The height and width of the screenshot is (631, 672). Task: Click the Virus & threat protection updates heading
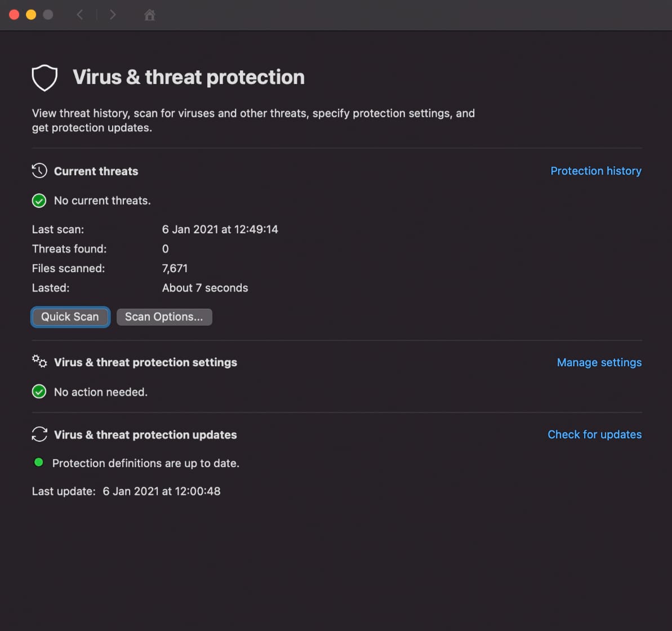tap(145, 435)
